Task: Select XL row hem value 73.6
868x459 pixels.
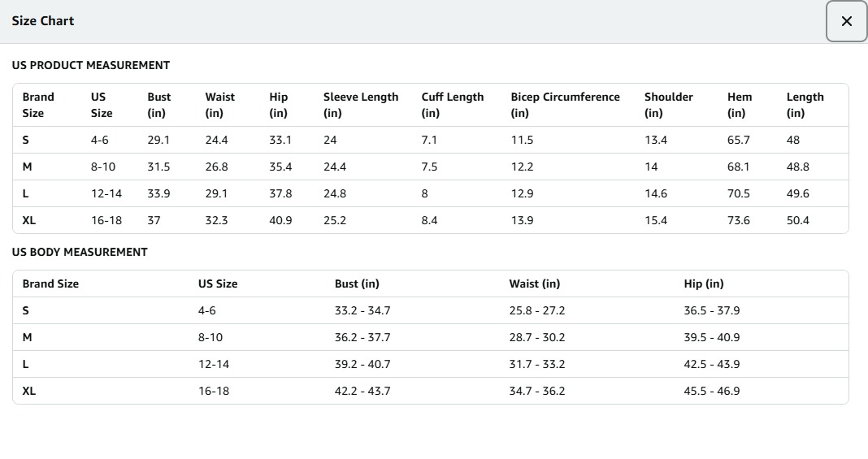Action: [738, 220]
